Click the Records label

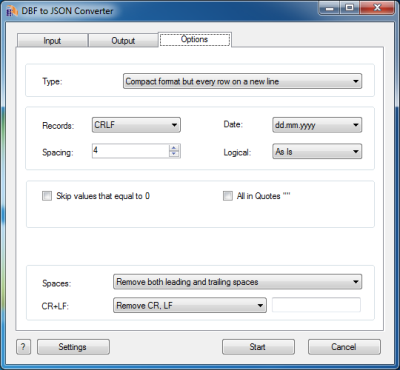point(58,126)
